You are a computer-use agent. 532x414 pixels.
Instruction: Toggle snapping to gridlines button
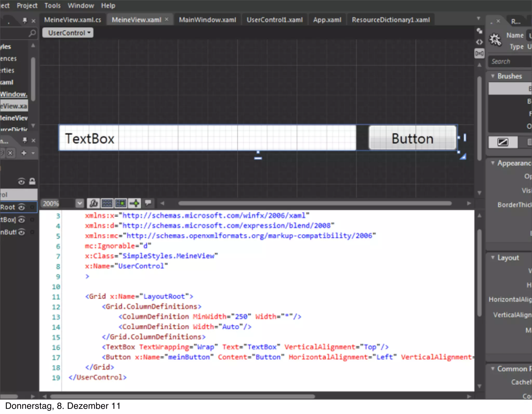(x=121, y=203)
